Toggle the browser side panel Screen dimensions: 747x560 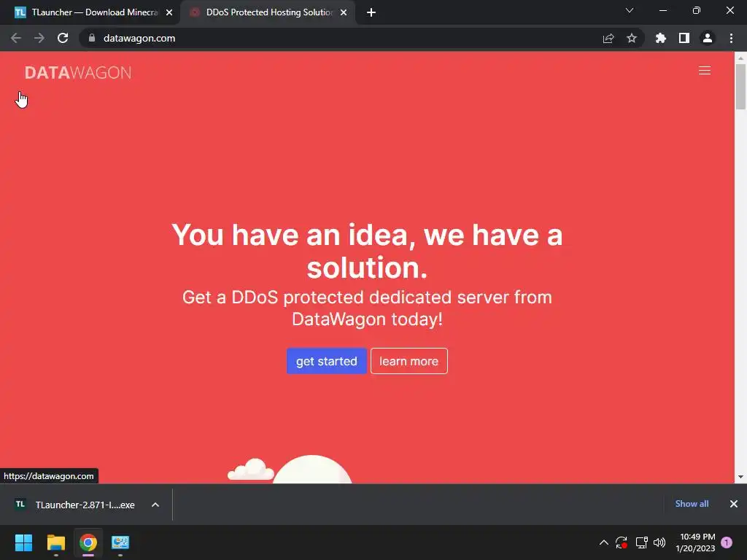click(684, 38)
